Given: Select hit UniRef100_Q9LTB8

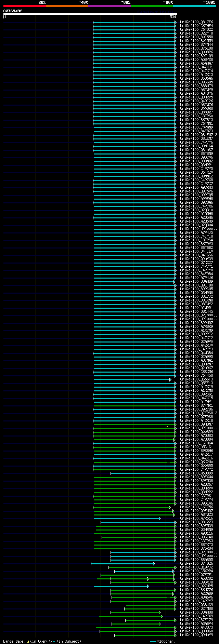Looking at the screenshot, I should point(196,285).
